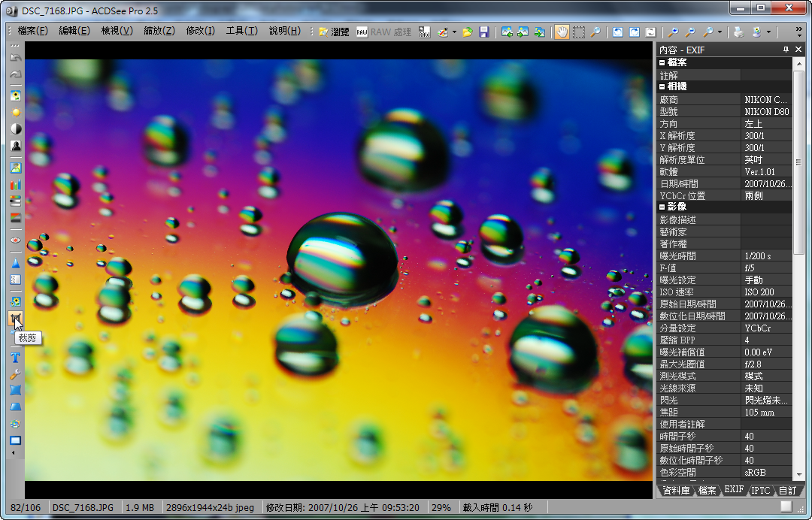The image size is (812, 520).
Task: Click the red-eye reduction tool
Action: (15, 240)
